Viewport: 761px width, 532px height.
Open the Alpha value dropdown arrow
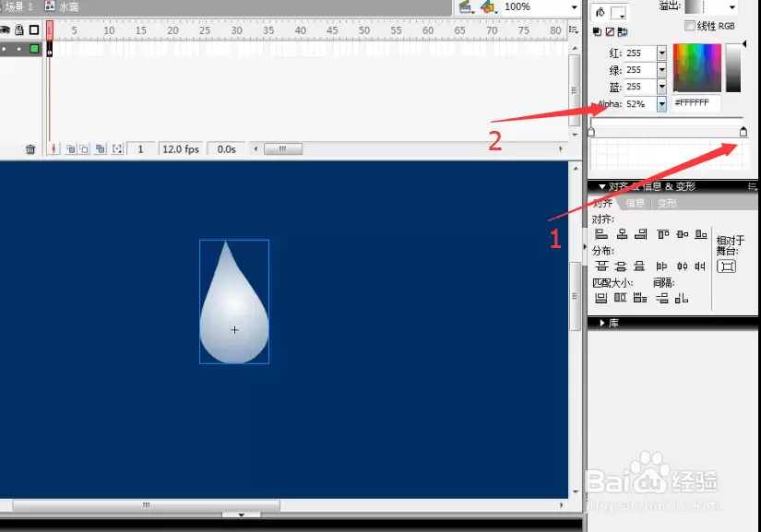click(661, 104)
